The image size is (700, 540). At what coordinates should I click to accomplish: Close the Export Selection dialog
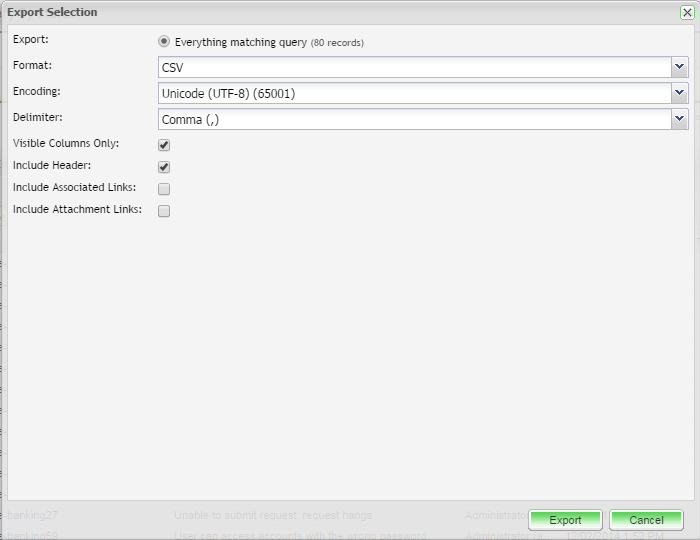click(686, 12)
